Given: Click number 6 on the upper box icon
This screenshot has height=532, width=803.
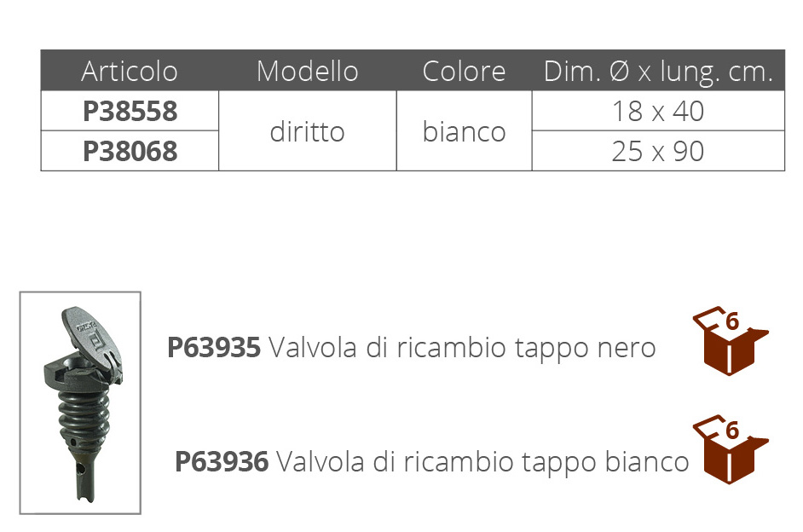Looking at the screenshot, I should [732, 321].
